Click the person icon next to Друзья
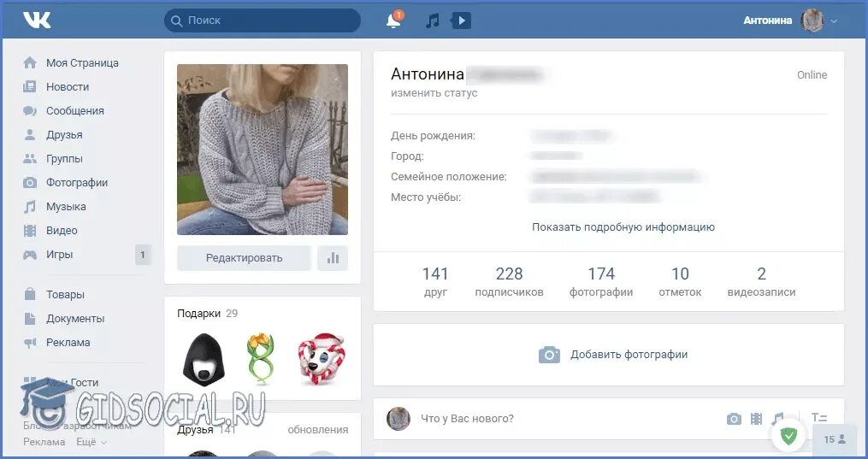 coord(30,134)
